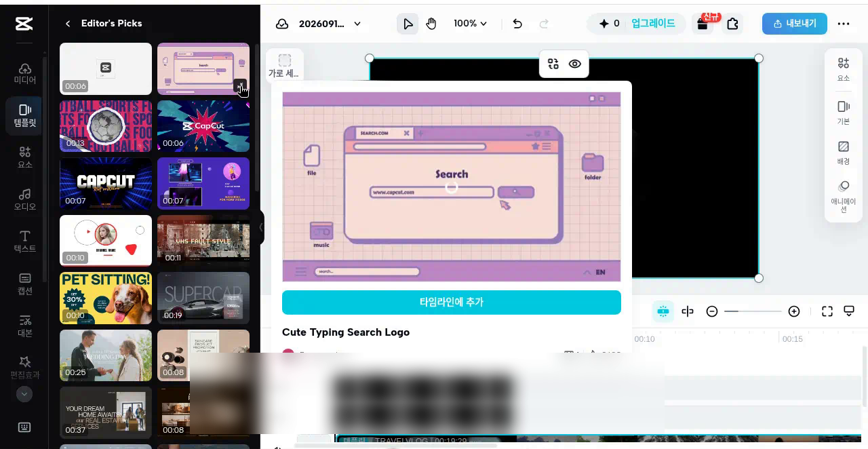This screenshot has height=449, width=868.
Task: Click the cloud save status icon
Action: click(x=282, y=24)
